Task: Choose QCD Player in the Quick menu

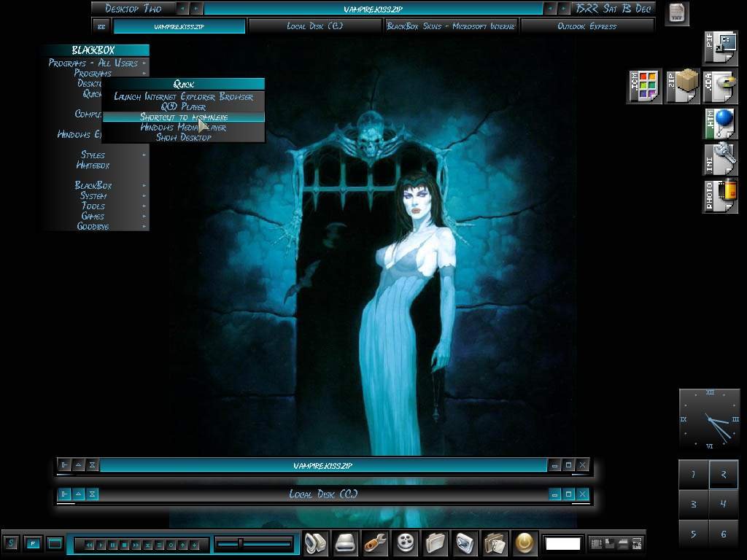Action: [x=183, y=106]
